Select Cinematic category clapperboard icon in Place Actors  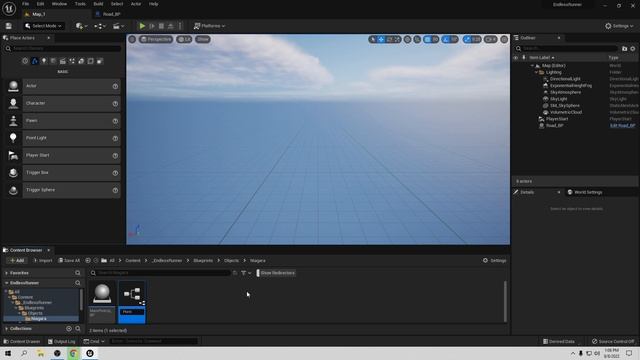62,61
